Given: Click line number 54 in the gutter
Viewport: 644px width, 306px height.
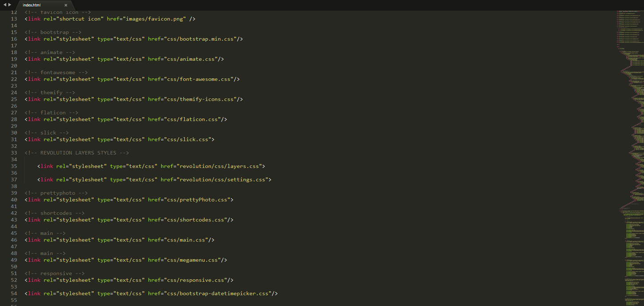Looking at the screenshot, I should (14, 294).
